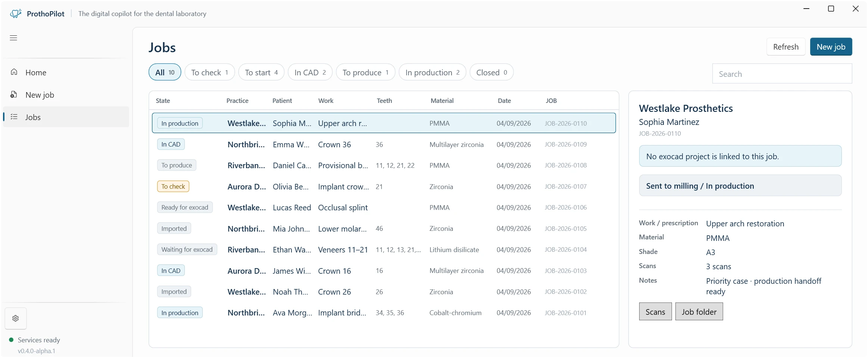
Task: Click the Jobs list icon in sidebar
Action: click(x=14, y=117)
